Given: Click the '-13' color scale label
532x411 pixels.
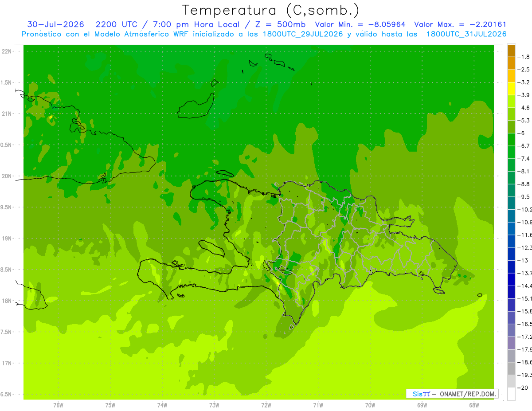Looking at the screenshot, I should [522, 260].
